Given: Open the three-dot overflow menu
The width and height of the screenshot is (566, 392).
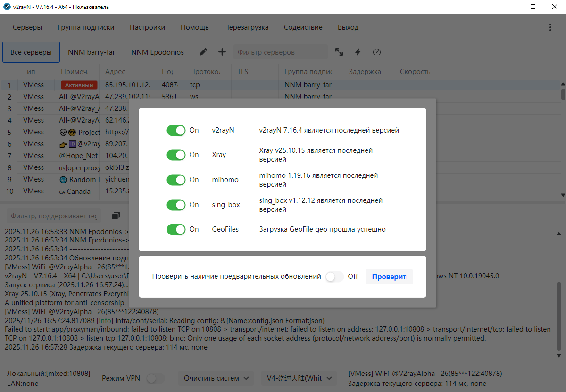Looking at the screenshot, I should tap(550, 27).
